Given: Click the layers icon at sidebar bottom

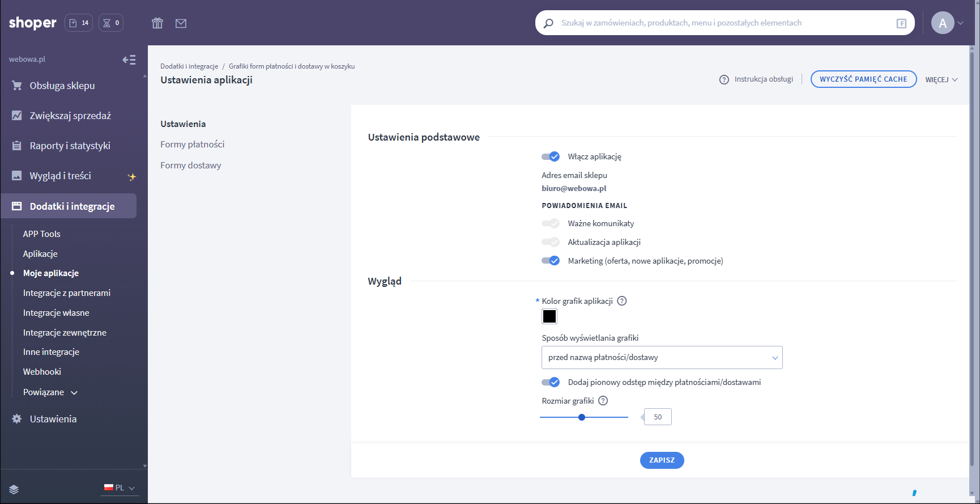Looking at the screenshot, I should [14, 490].
